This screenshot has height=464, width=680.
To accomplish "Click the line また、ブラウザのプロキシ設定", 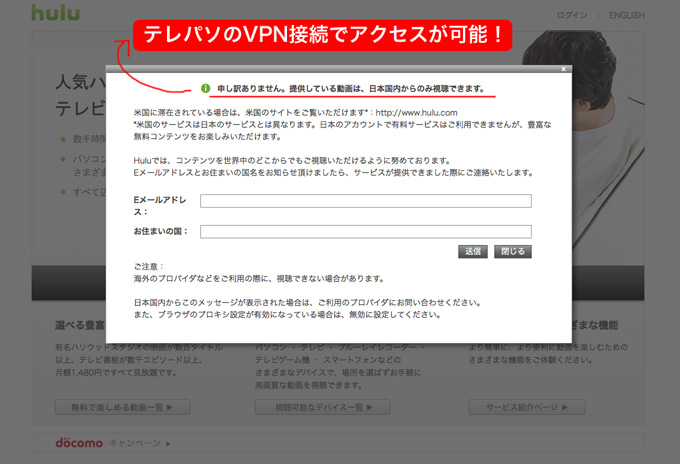I will (x=287, y=315).
